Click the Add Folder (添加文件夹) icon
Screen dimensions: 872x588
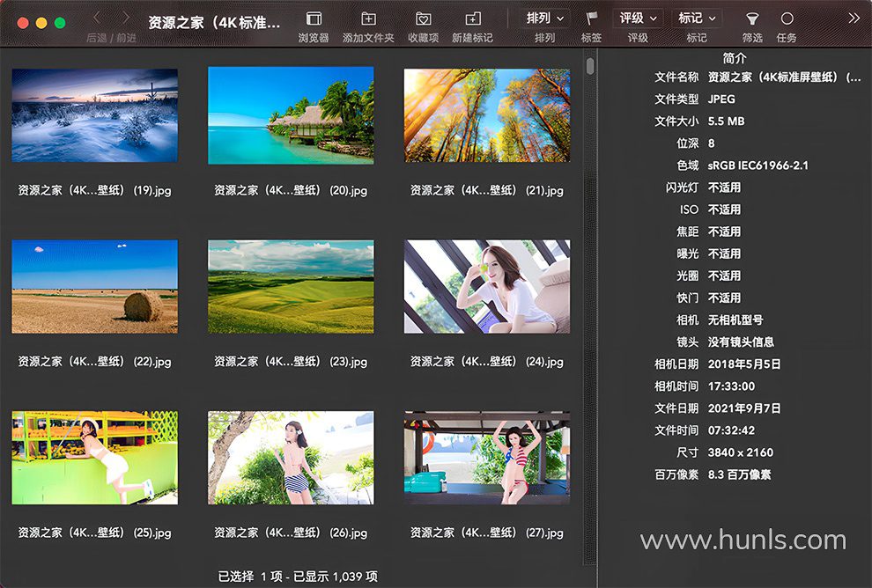tap(368, 18)
